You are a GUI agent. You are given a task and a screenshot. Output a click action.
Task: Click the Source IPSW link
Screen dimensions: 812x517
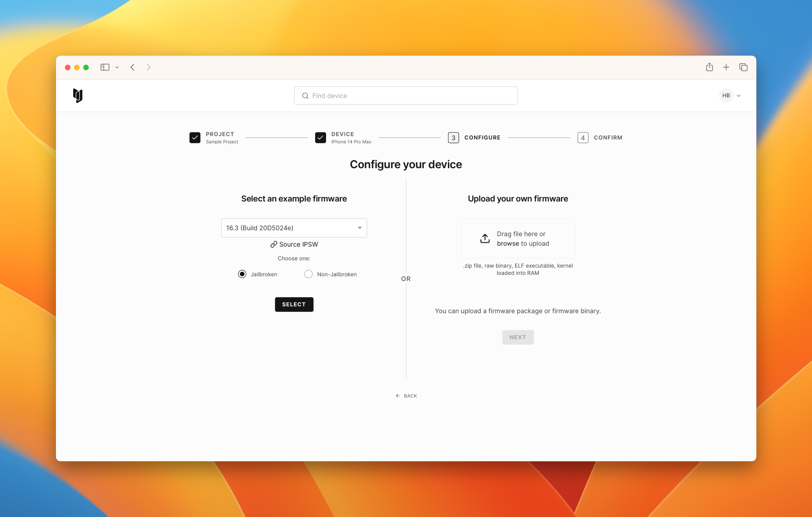(294, 244)
